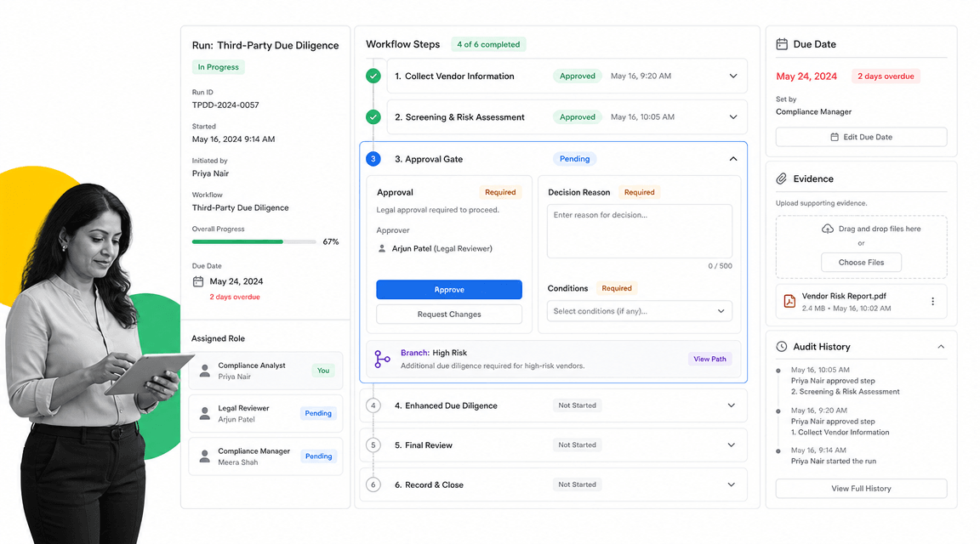Click the Approved badge on step 1
980x544 pixels.
tap(577, 76)
